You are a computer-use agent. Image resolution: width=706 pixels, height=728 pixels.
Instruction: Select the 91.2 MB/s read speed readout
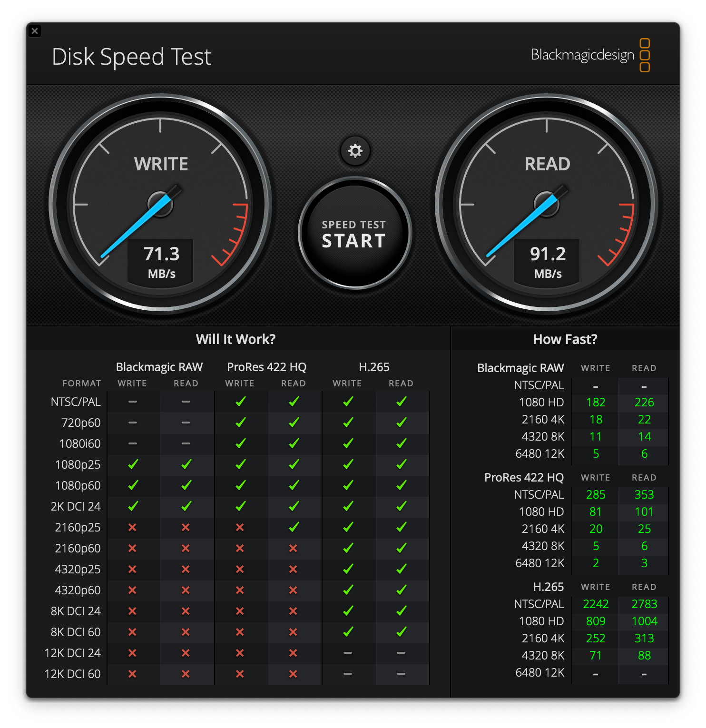point(548,261)
